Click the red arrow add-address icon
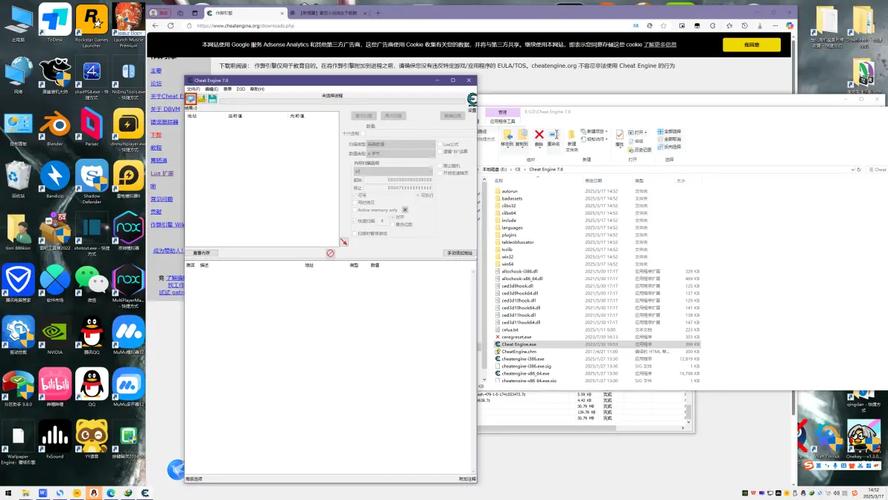The width and height of the screenshot is (888, 500). (344, 242)
